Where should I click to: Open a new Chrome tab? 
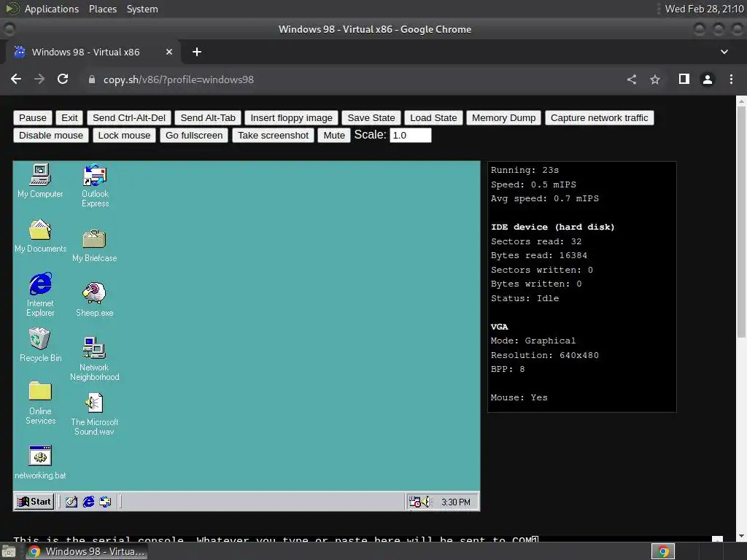click(x=197, y=52)
